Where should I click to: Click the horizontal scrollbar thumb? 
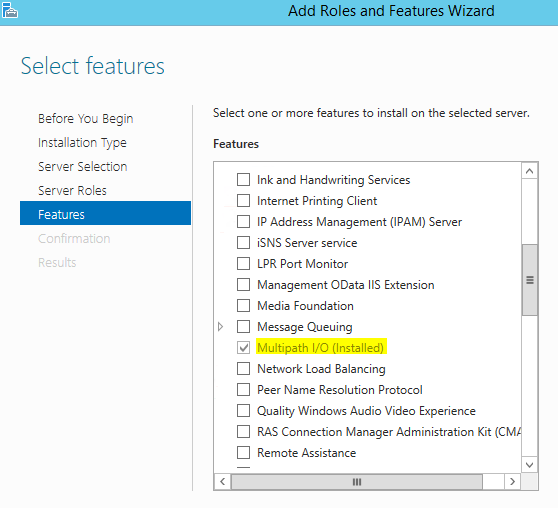click(357, 482)
